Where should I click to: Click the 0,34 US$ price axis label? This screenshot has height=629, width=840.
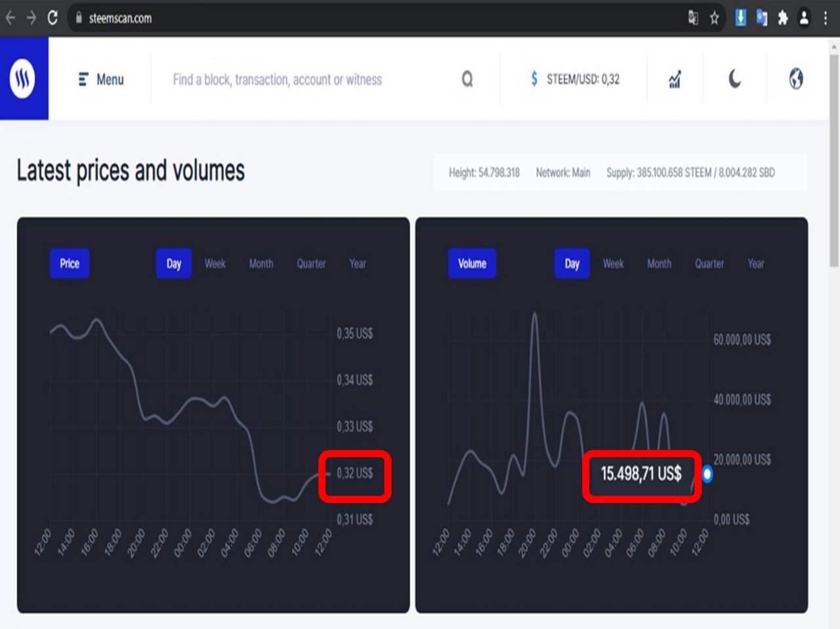pos(355,380)
